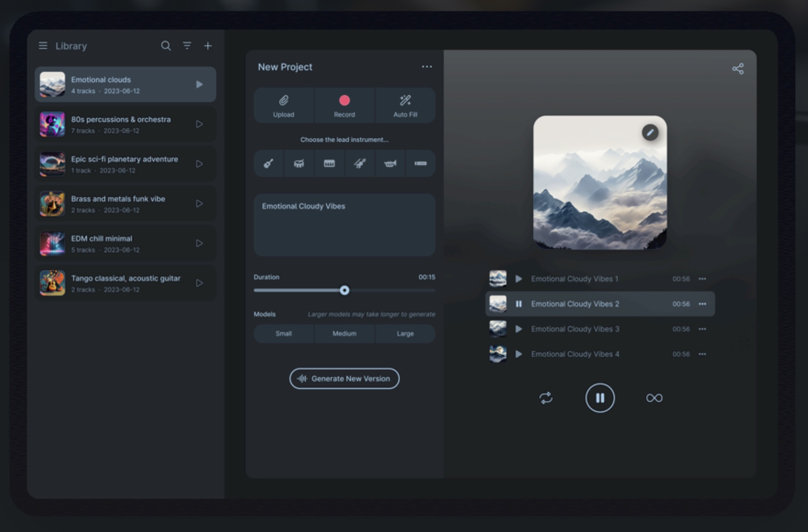This screenshot has width=808, height=532.
Task: Open the library filter menu
Action: (x=187, y=46)
